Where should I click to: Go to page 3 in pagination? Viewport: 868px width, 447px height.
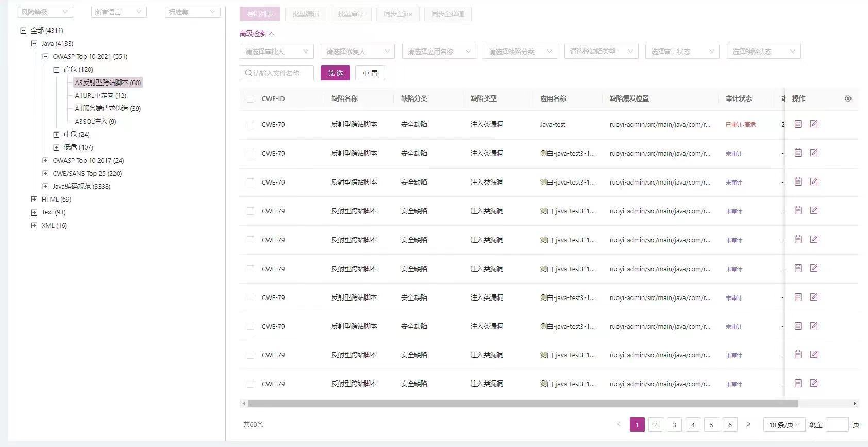coord(674,425)
